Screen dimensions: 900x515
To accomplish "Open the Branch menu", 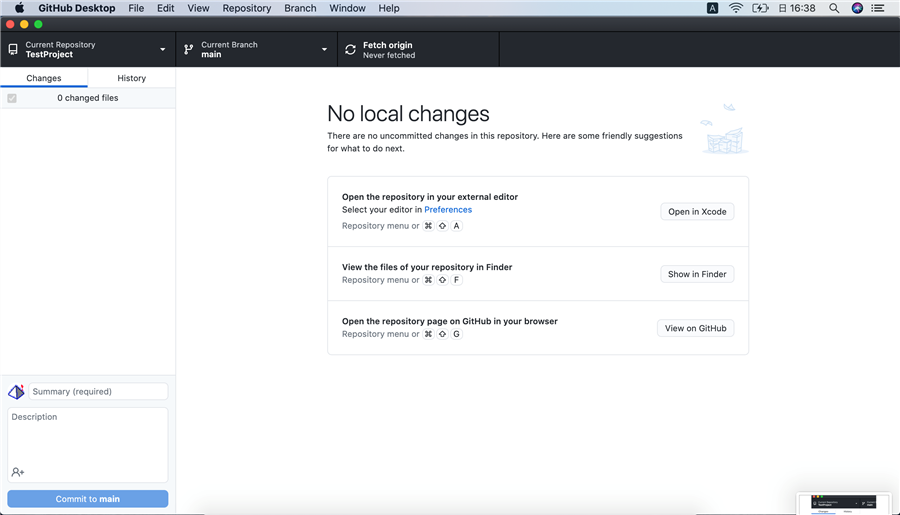I will tap(300, 8).
